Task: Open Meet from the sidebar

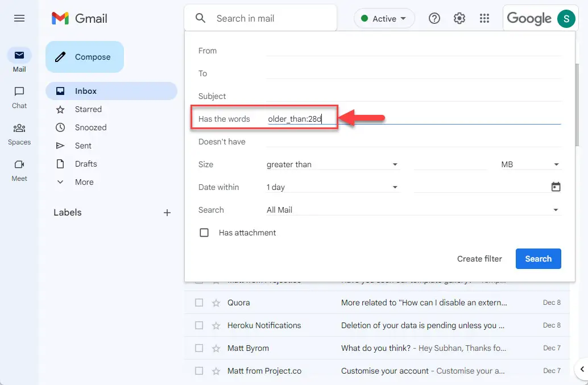Action: pyautogui.click(x=19, y=169)
